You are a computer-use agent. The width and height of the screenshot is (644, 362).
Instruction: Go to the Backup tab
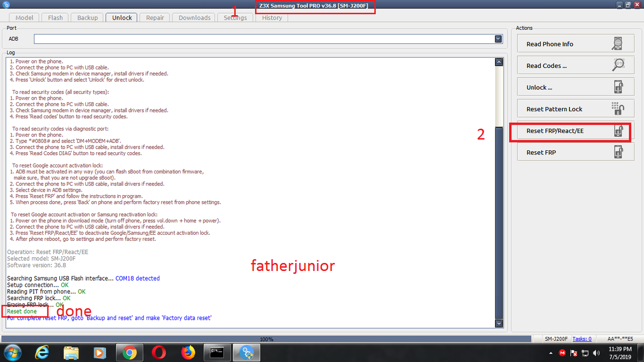click(x=88, y=18)
